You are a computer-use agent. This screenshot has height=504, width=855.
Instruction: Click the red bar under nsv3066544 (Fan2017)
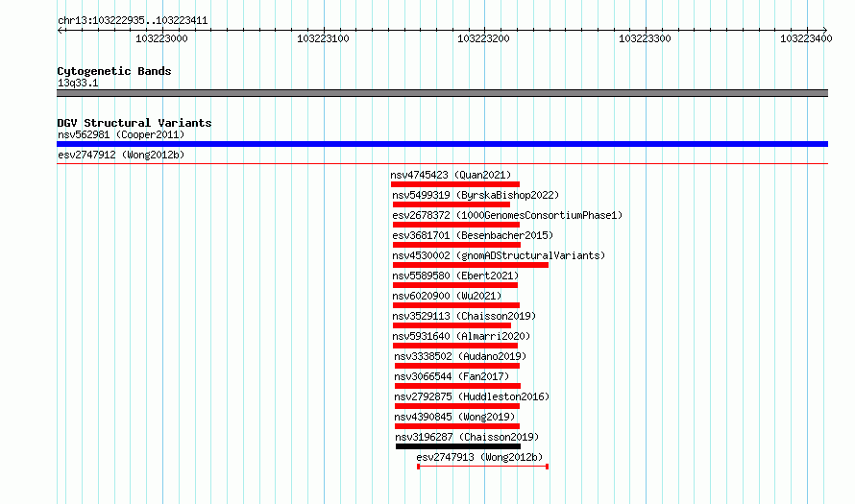tap(457, 386)
